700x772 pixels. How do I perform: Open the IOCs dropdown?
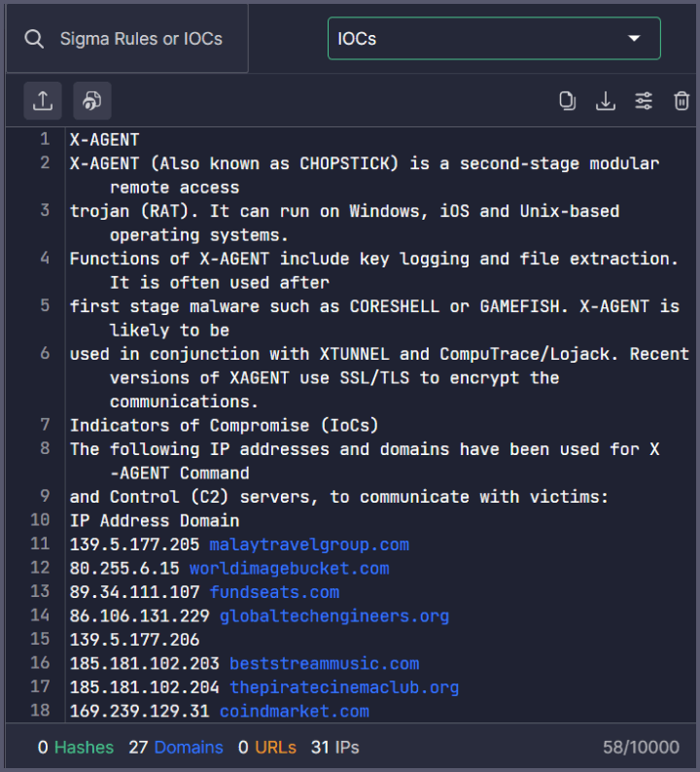click(493, 39)
